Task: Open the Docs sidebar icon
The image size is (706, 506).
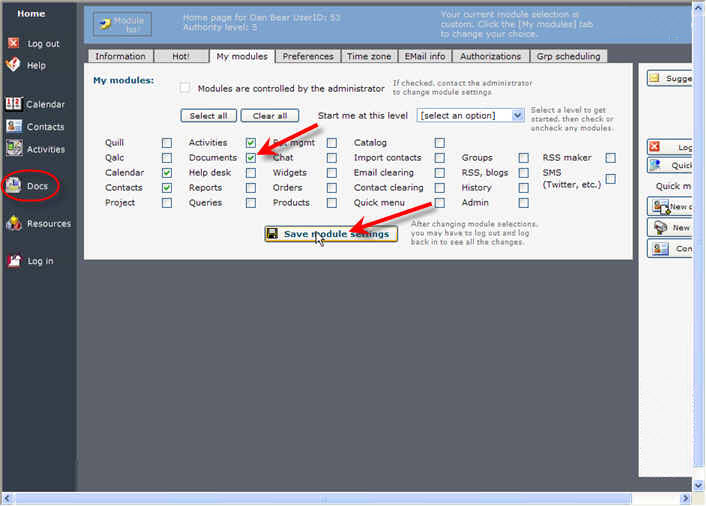Action: [14, 185]
